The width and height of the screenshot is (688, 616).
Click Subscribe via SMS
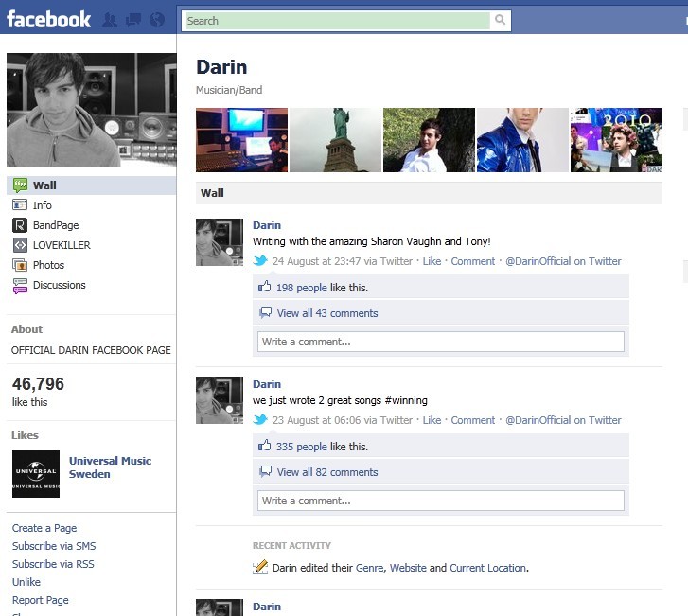coord(54,546)
